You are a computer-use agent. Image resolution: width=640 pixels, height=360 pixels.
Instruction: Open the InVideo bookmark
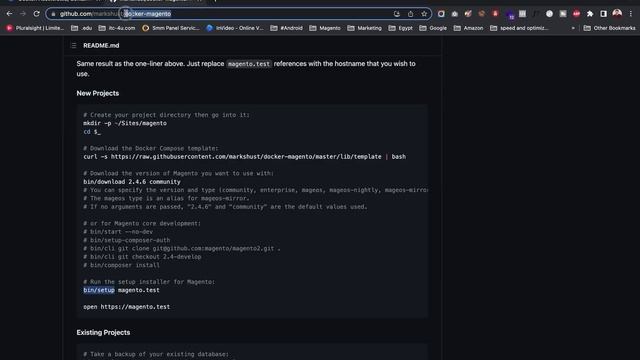(x=235, y=28)
